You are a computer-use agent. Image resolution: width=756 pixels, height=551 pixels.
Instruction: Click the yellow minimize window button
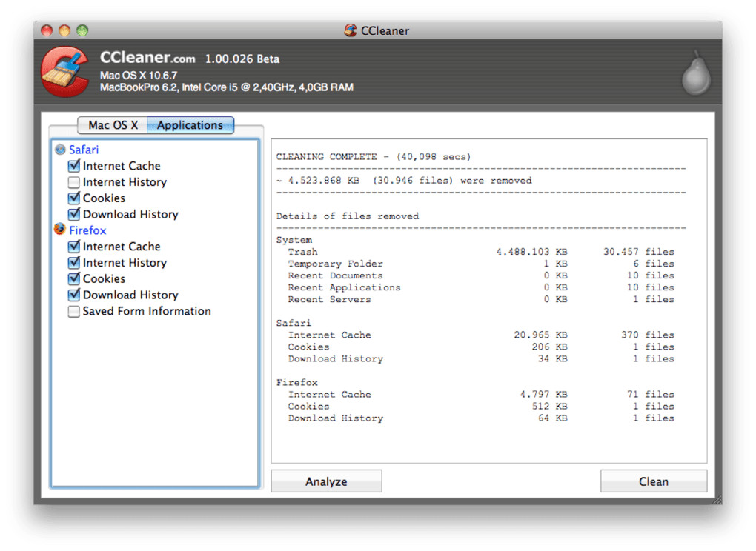[64, 30]
